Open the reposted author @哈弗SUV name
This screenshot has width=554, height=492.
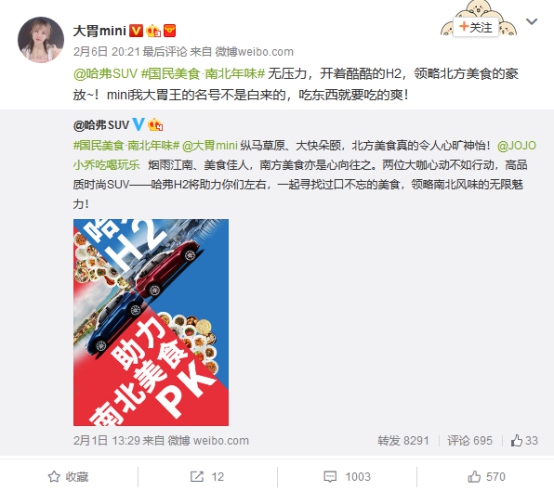(101, 125)
